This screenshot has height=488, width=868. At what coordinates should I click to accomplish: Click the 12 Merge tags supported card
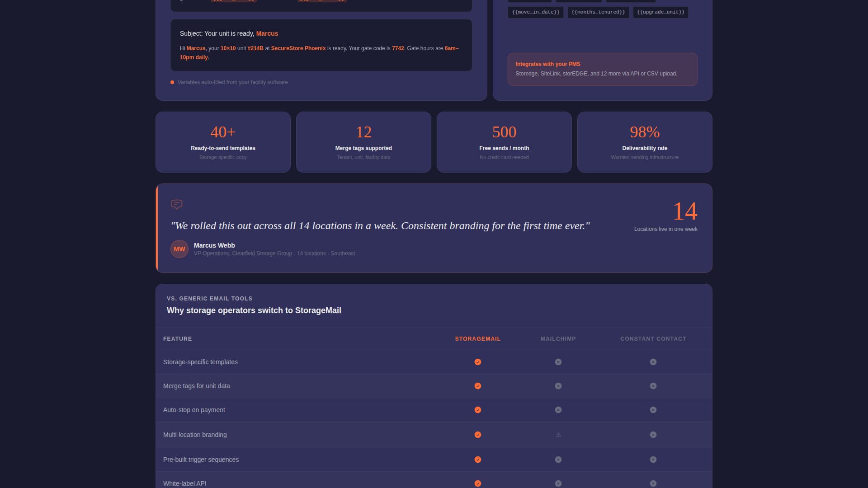click(x=363, y=142)
